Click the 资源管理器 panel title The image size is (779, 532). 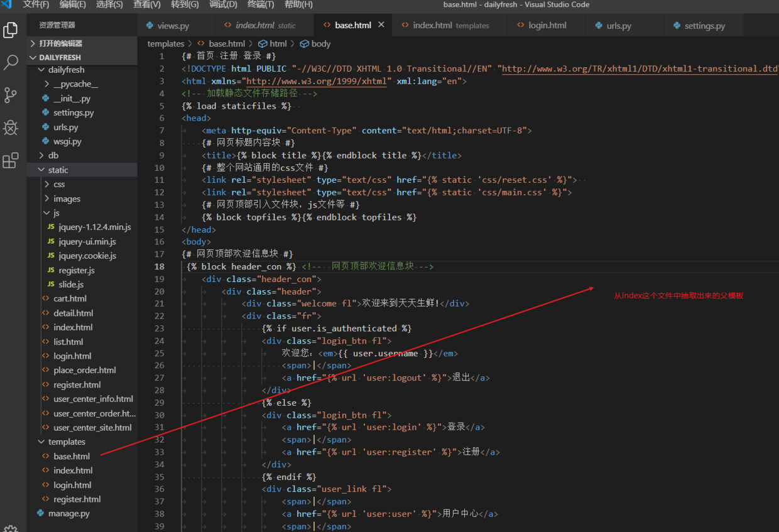pos(57,25)
